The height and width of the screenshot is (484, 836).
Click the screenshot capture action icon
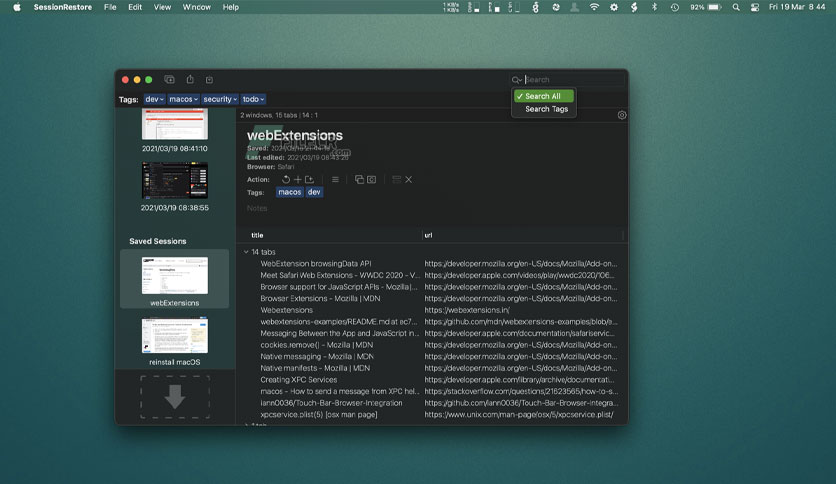(372, 180)
